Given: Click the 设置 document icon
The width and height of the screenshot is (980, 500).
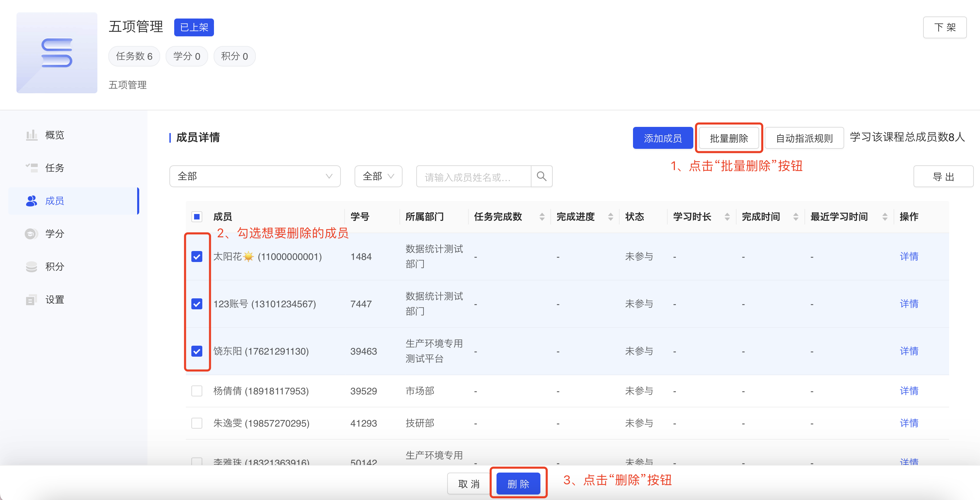Looking at the screenshot, I should (32, 300).
